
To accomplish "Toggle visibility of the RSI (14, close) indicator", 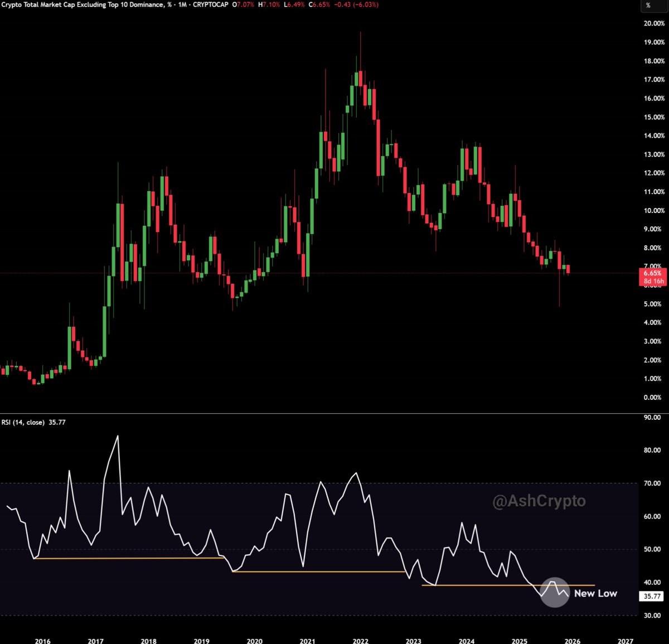I will tap(23, 423).
